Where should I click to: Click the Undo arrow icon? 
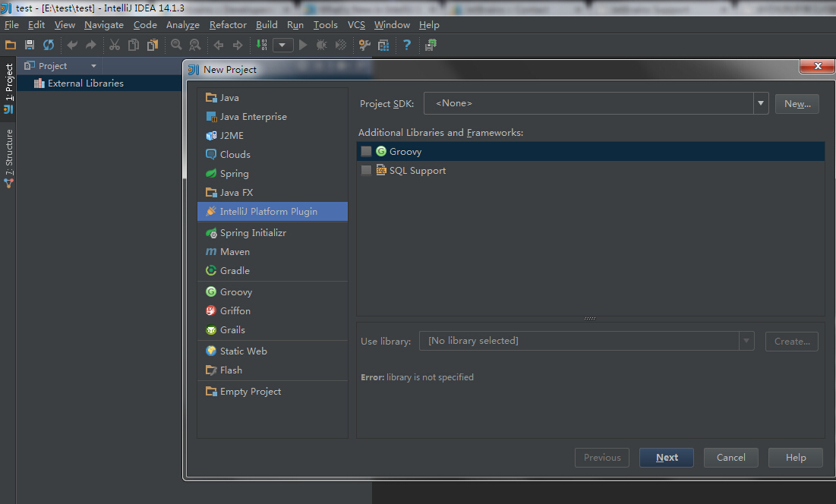pos(72,46)
